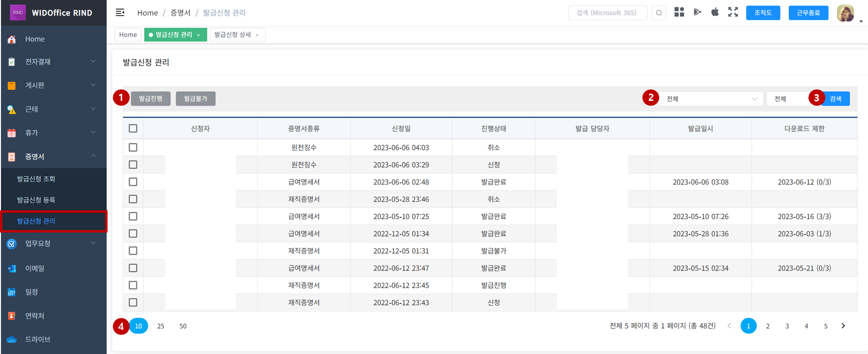Click the Microsoft 365 search field
The width and height of the screenshot is (868, 354).
click(x=607, y=13)
